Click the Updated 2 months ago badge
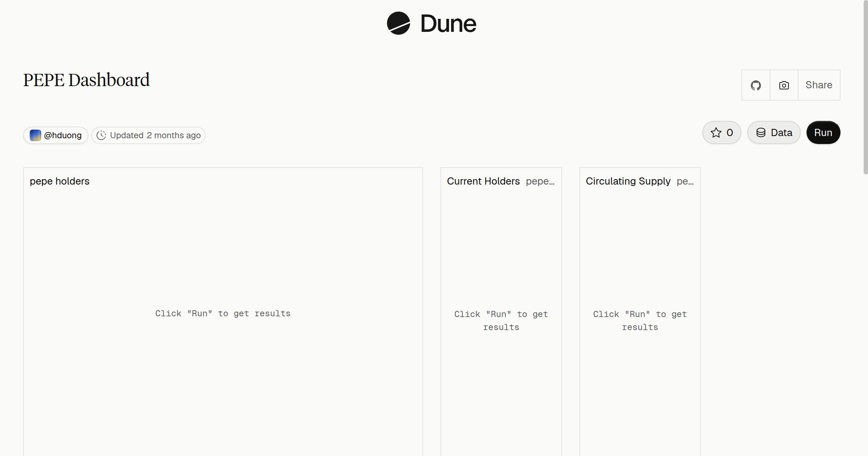868x456 pixels. [x=148, y=135]
